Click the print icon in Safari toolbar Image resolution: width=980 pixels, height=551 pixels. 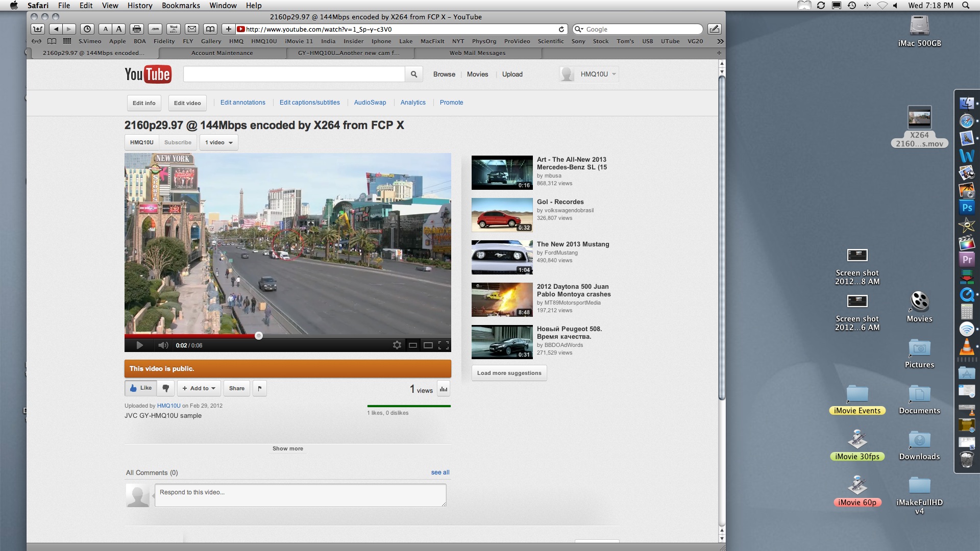tap(136, 29)
